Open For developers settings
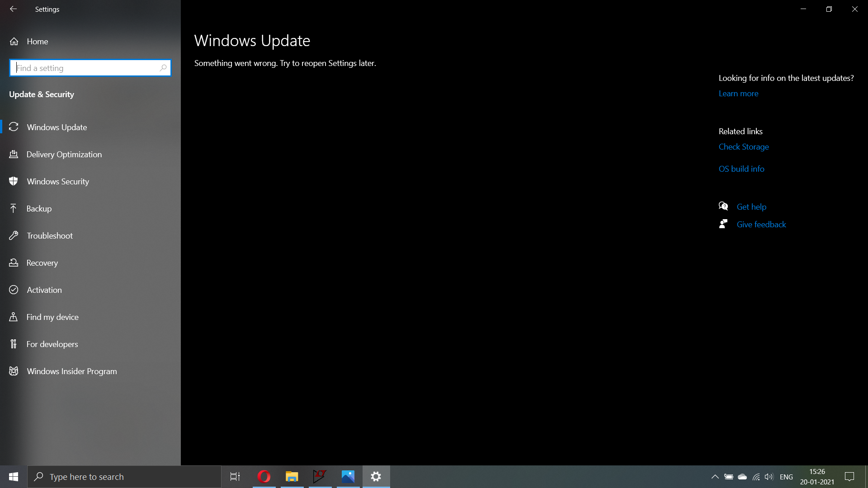 point(90,344)
